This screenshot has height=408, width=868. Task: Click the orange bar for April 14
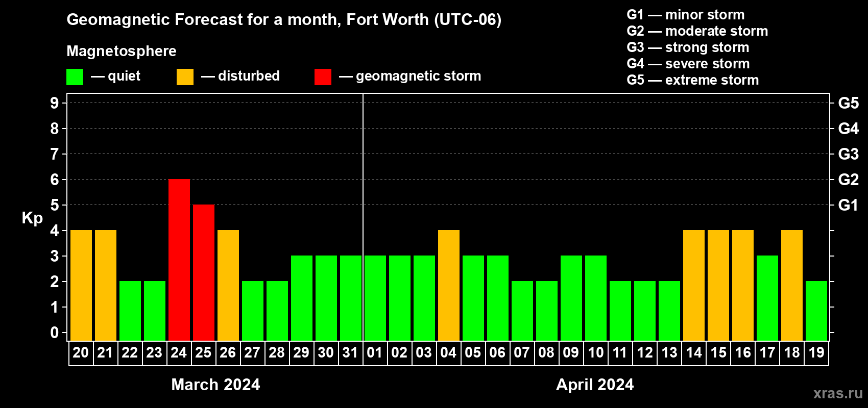click(x=694, y=286)
